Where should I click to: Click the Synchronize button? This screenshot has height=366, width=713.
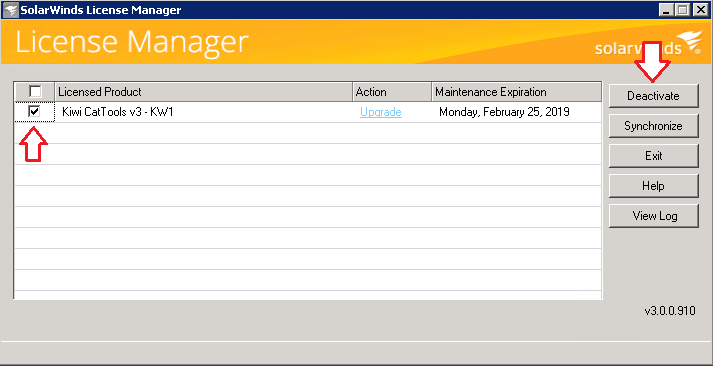point(653,126)
